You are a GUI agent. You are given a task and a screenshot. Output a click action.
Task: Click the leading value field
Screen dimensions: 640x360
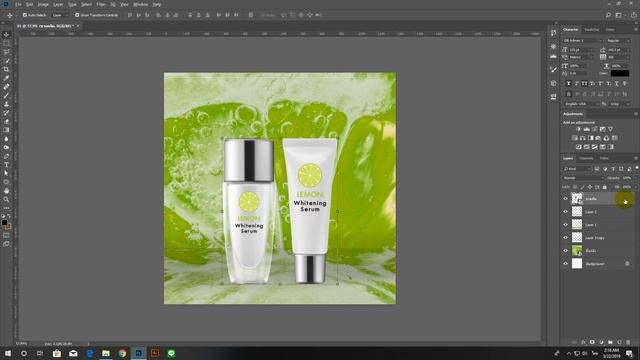pos(618,50)
